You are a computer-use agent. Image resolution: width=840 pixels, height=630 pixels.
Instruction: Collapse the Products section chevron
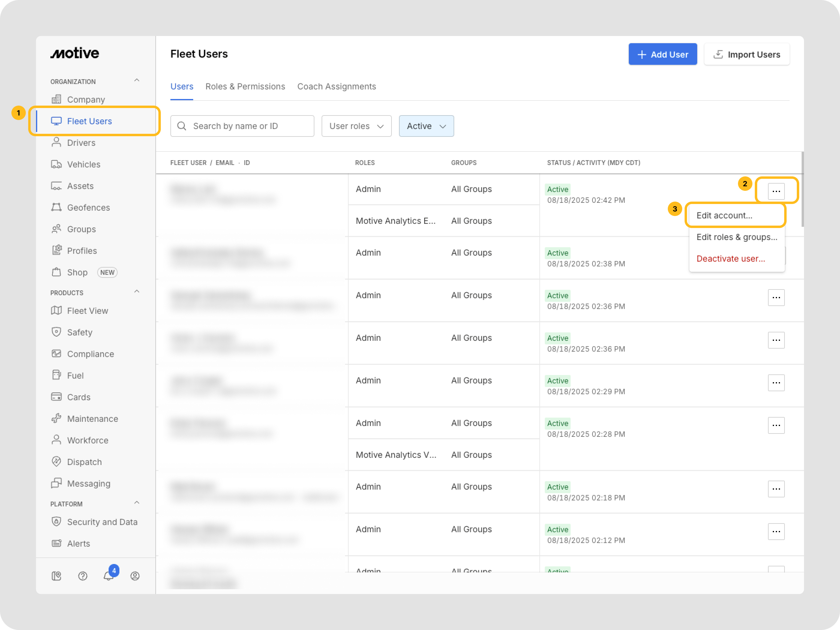137,292
